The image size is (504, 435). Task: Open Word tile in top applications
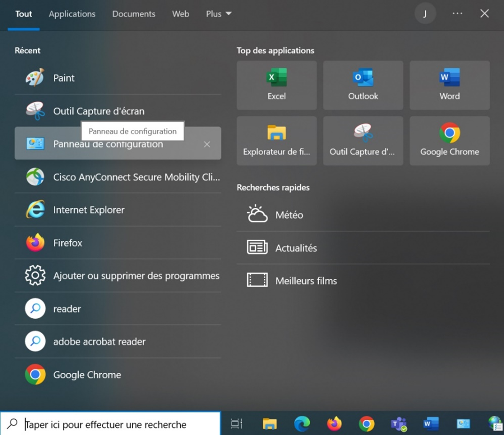point(449,85)
